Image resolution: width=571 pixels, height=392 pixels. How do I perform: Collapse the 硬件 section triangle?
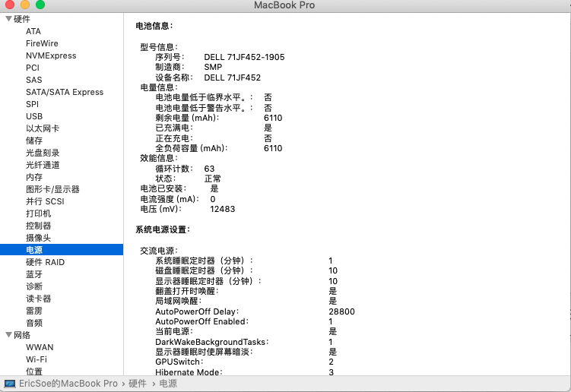click(x=8, y=18)
